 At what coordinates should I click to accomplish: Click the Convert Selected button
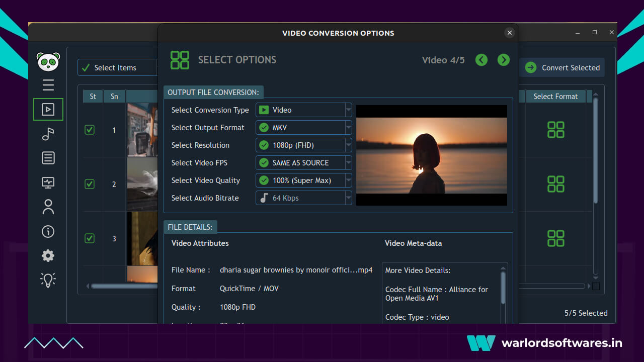coord(562,67)
